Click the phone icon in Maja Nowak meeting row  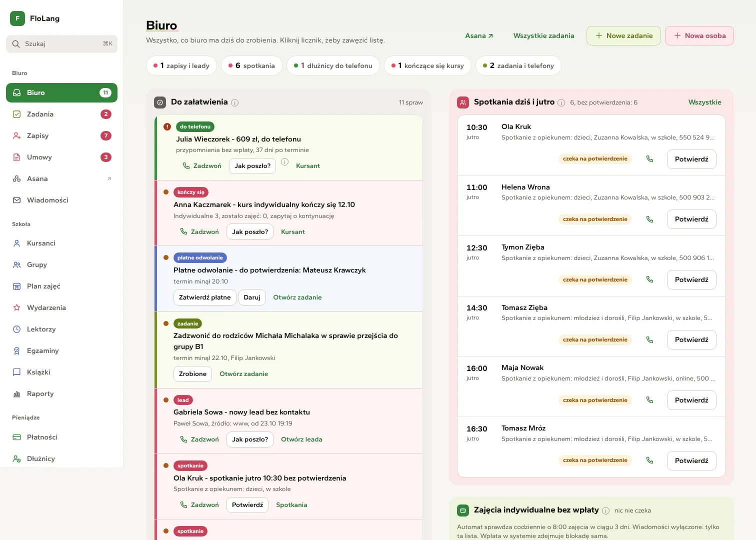pos(649,400)
